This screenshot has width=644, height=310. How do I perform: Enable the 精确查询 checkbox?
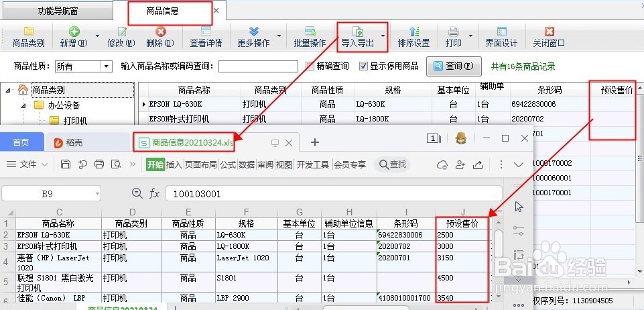(310, 66)
